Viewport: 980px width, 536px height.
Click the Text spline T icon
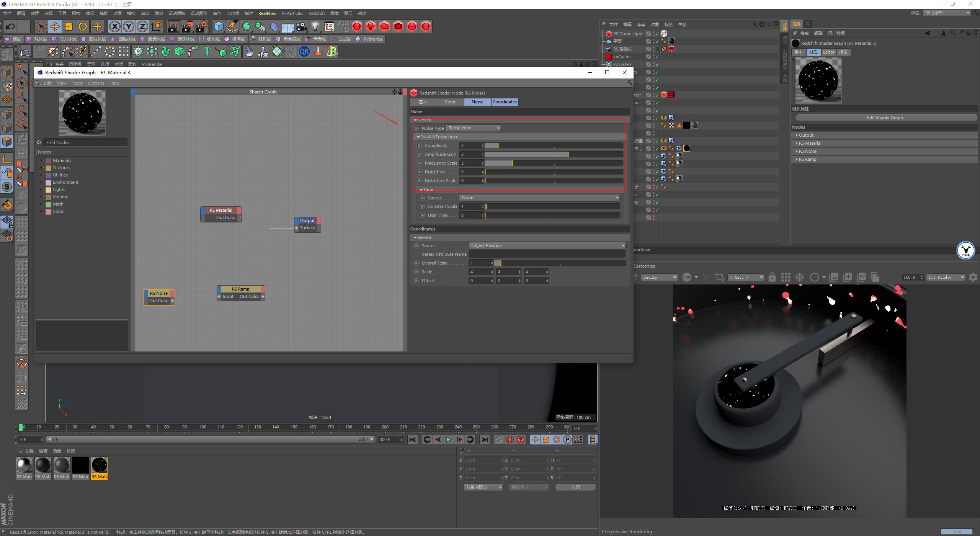tap(207, 51)
